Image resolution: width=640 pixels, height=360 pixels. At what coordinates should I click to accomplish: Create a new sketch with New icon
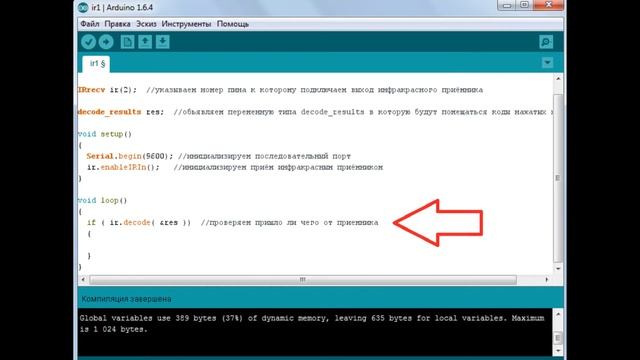(127, 42)
